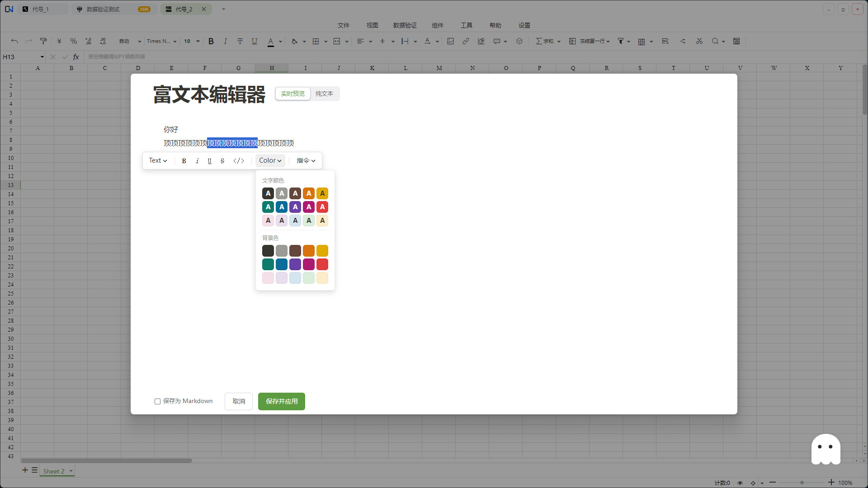Screen dimensions: 868x488
Task: Open the 指令 dropdown
Action: tap(306, 160)
